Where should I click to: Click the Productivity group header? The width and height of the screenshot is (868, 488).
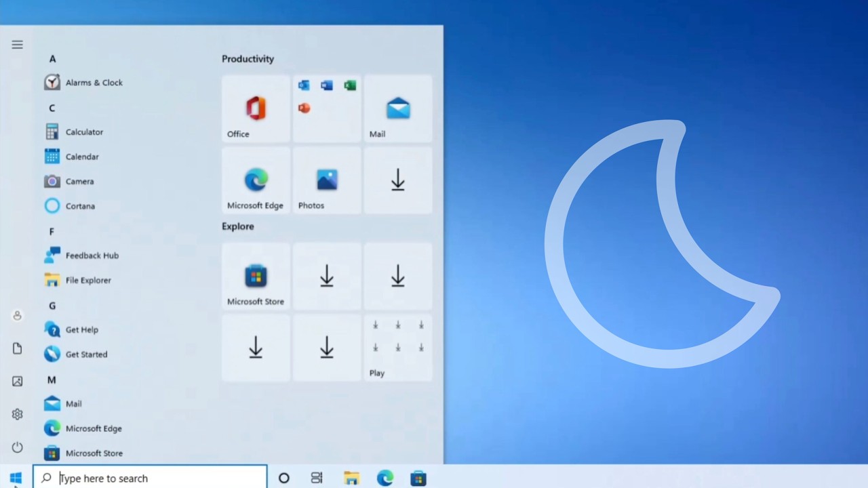[248, 59]
